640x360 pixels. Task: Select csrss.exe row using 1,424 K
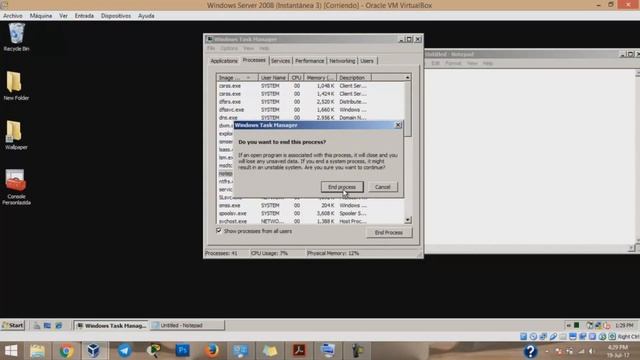tap(310, 94)
